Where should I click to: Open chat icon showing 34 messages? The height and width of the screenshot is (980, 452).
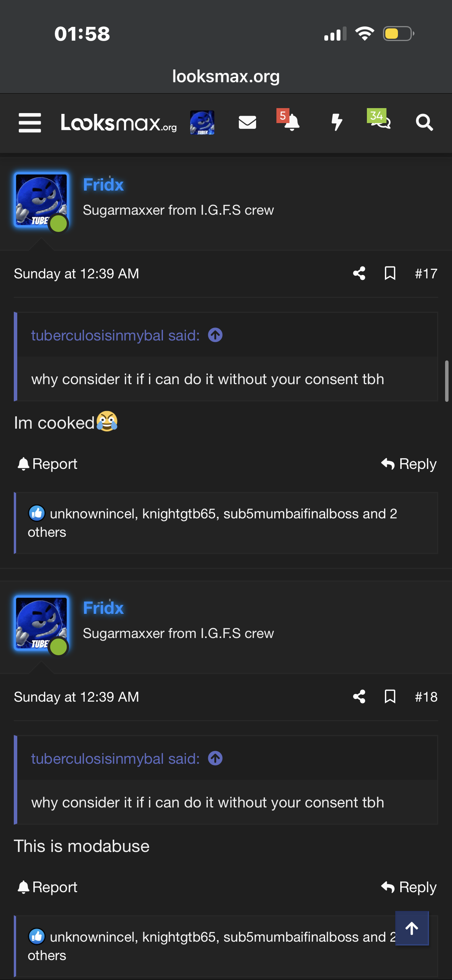[380, 122]
